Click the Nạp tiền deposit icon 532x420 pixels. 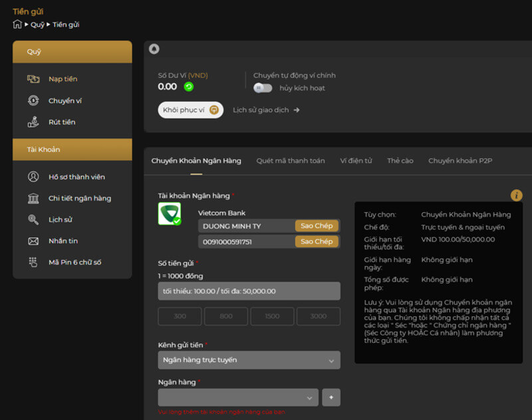point(33,79)
